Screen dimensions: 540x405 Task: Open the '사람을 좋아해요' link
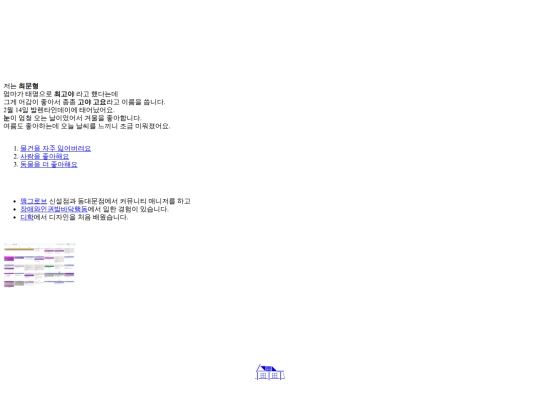[44, 156]
